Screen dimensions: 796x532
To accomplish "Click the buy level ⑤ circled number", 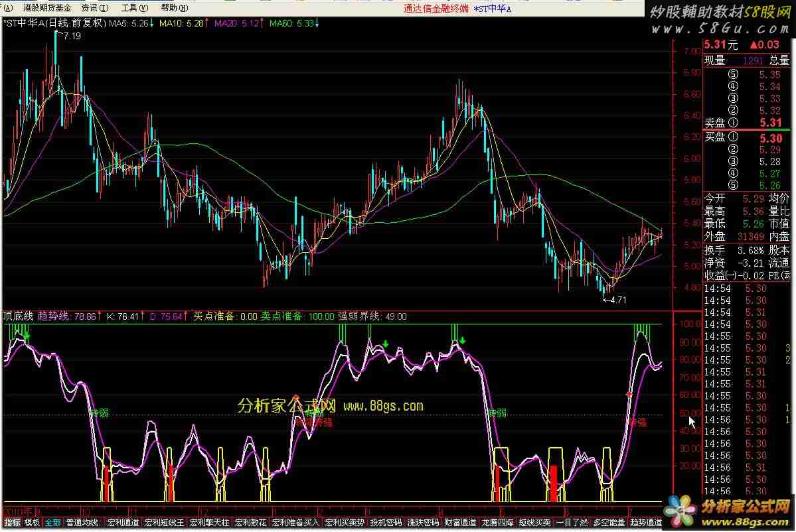I will [x=733, y=185].
